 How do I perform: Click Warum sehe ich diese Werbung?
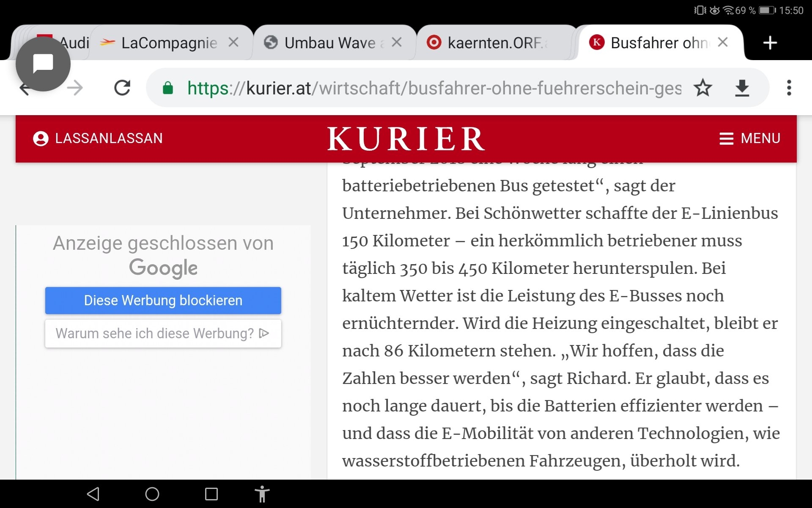163,334
